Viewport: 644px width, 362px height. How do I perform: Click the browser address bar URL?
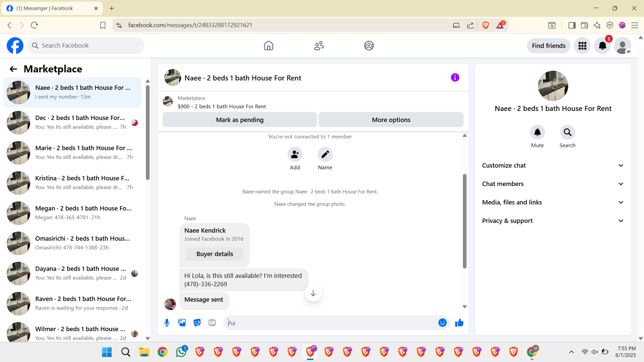click(190, 25)
